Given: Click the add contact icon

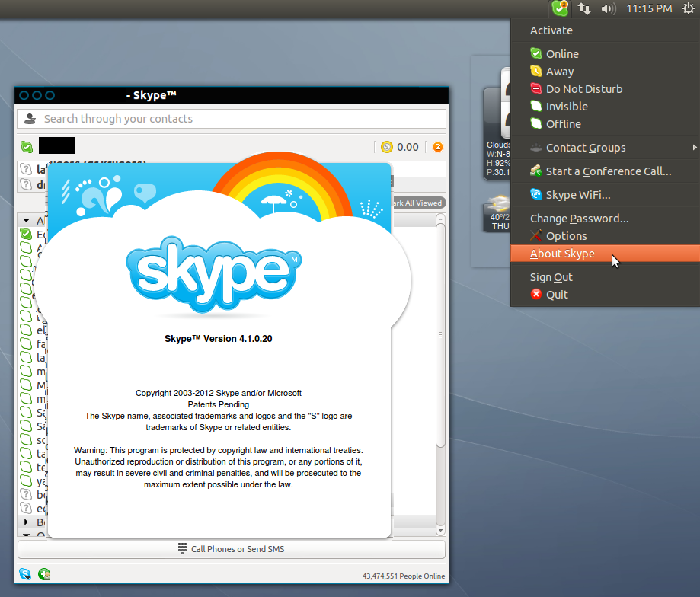Looking at the screenshot, I should 44,574.
